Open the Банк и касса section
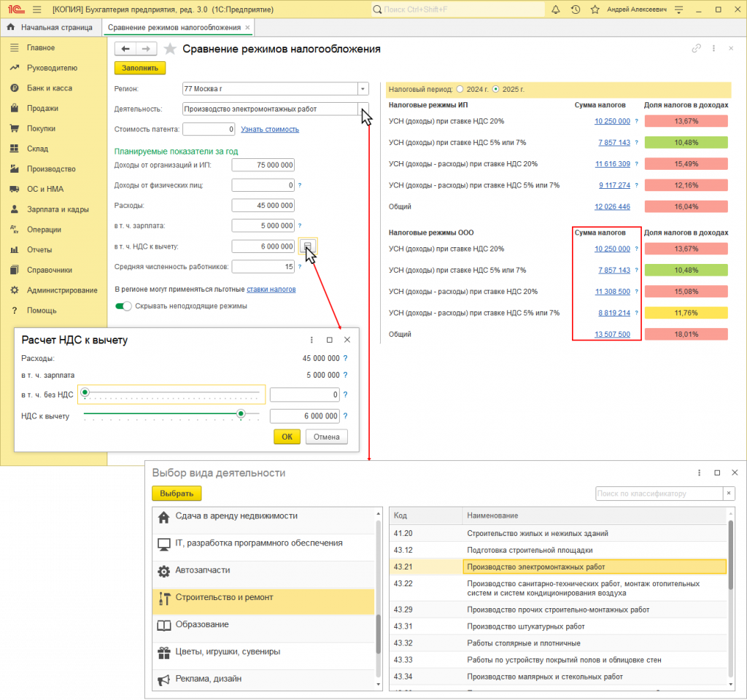The image size is (747, 700). point(50,88)
